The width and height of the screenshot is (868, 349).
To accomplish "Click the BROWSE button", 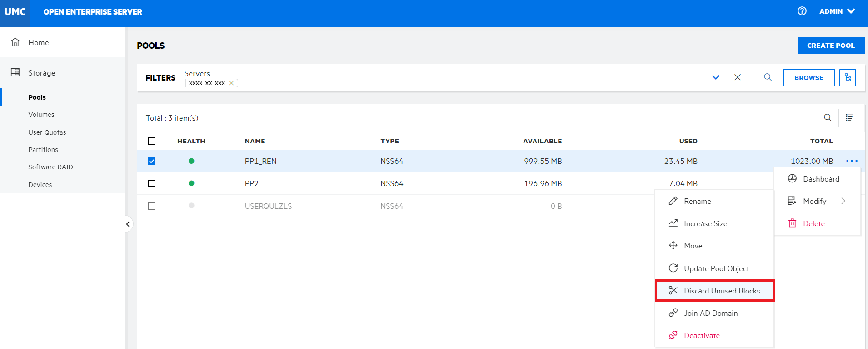I will click(x=808, y=78).
